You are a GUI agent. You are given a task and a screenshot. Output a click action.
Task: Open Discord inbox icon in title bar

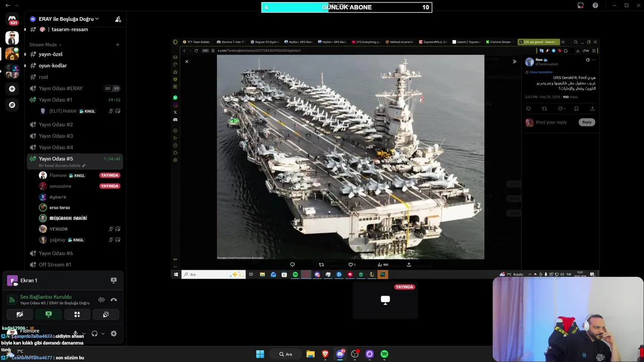point(581,6)
